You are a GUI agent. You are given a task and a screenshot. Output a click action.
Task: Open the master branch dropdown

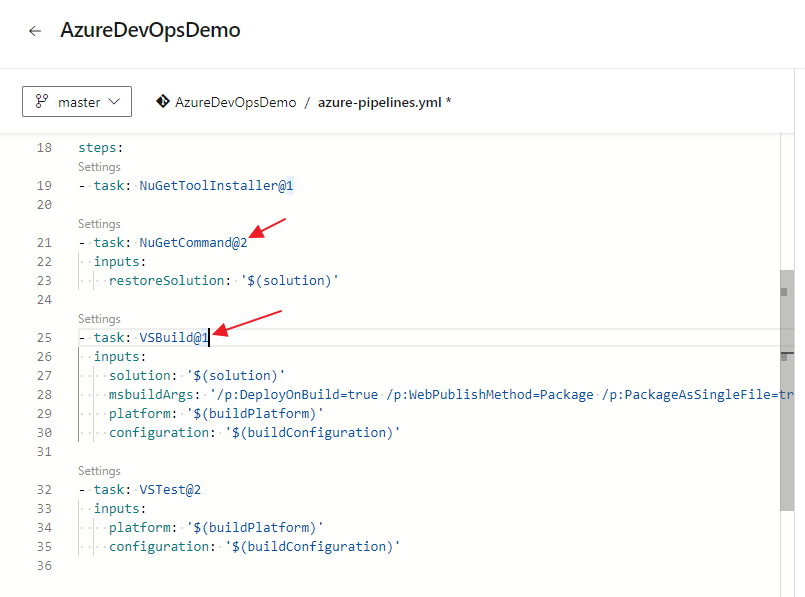coord(77,102)
